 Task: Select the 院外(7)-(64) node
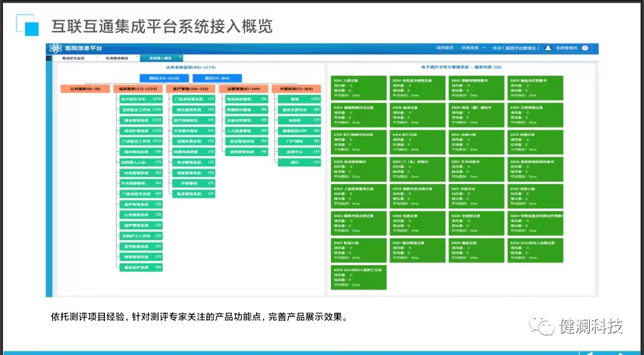tap(217, 78)
